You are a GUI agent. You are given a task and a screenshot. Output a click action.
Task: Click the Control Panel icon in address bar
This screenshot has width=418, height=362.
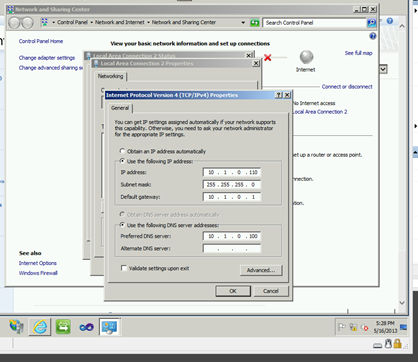[44, 22]
